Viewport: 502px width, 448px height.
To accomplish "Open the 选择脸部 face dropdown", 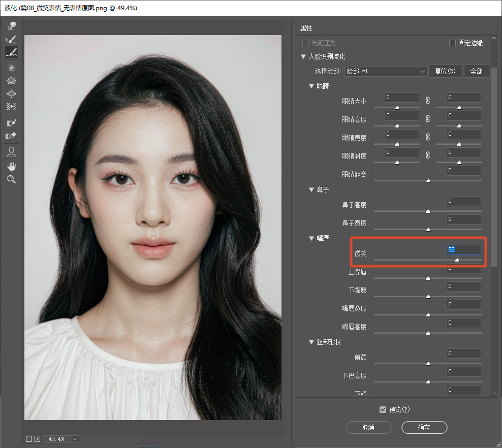I will (386, 71).
